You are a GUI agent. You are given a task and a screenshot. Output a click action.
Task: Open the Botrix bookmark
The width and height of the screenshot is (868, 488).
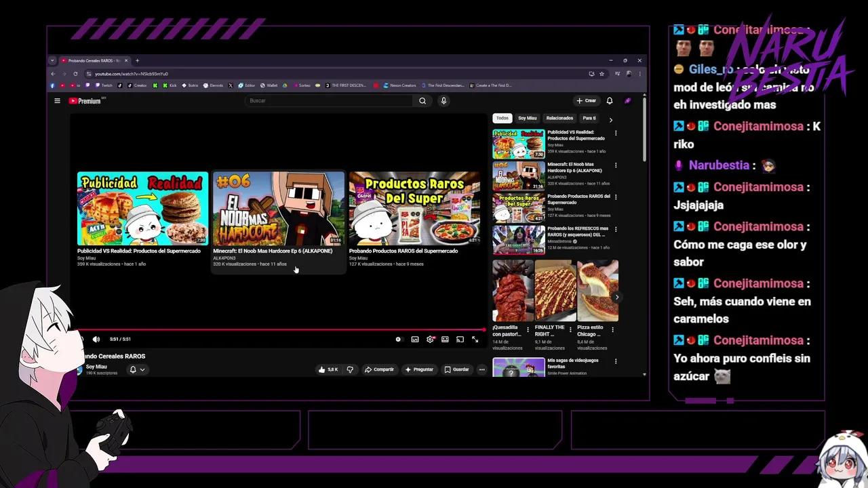click(190, 85)
